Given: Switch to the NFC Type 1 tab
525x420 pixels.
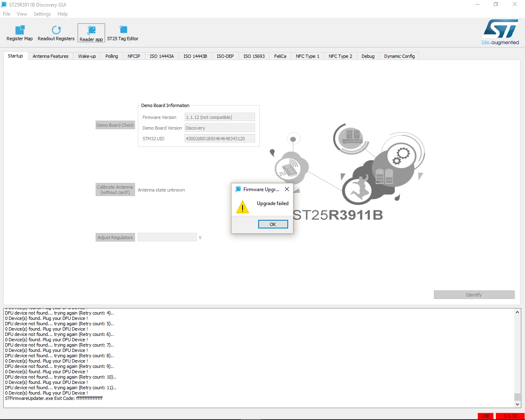Looking at the screenshot, I should tap(307, 56).
